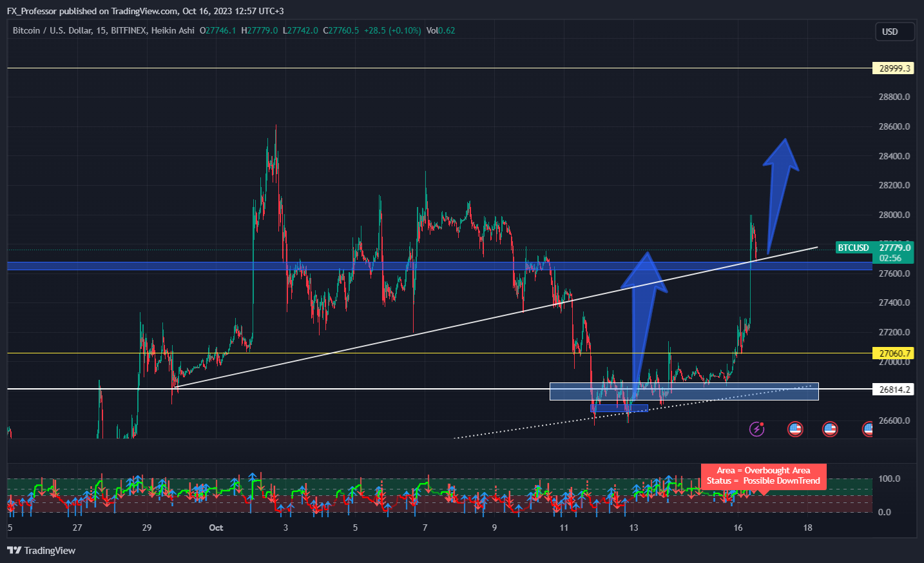Click the indicator scale value 100.0

(x=889, y=479)
